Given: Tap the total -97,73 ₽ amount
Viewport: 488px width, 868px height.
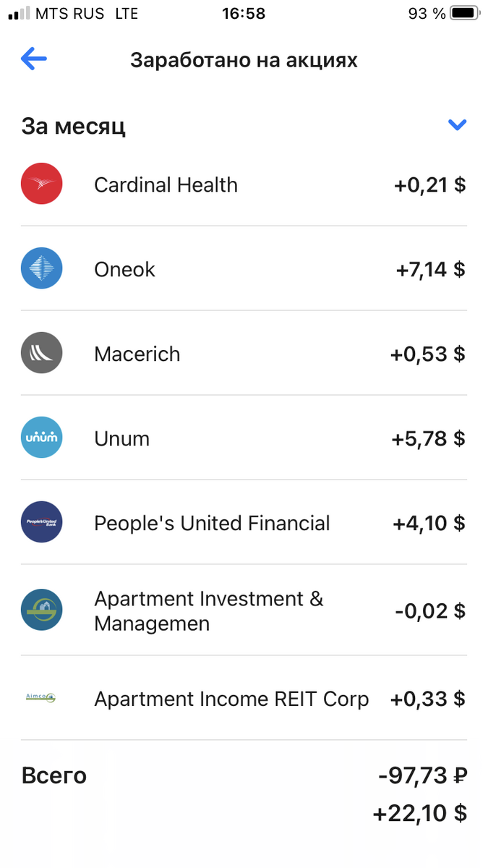Looking at the screenshot, I should [x=423, y=776].
